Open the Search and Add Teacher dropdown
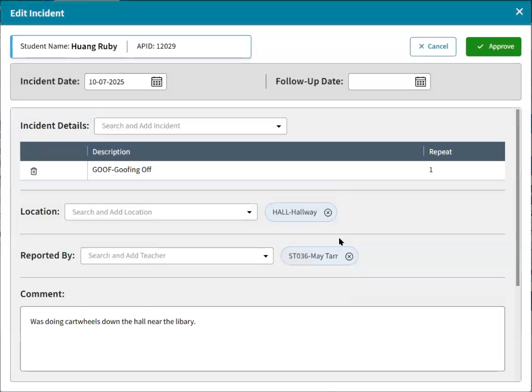This screenshot has height=392, width=532. 266,256
